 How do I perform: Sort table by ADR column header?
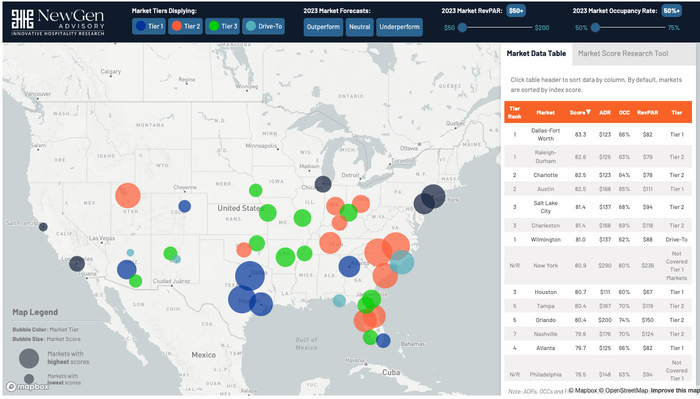(605, 112)
